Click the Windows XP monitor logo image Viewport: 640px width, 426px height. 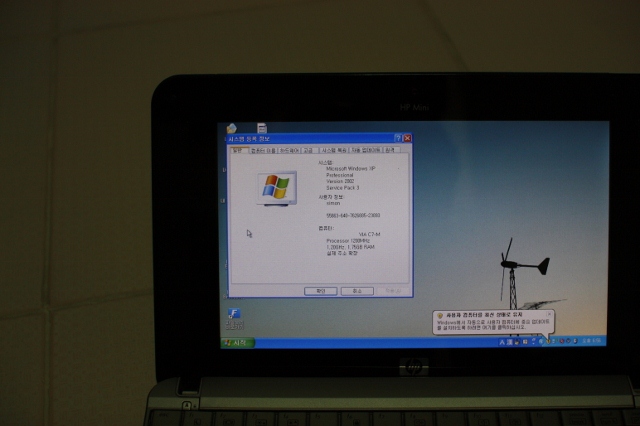277,188
